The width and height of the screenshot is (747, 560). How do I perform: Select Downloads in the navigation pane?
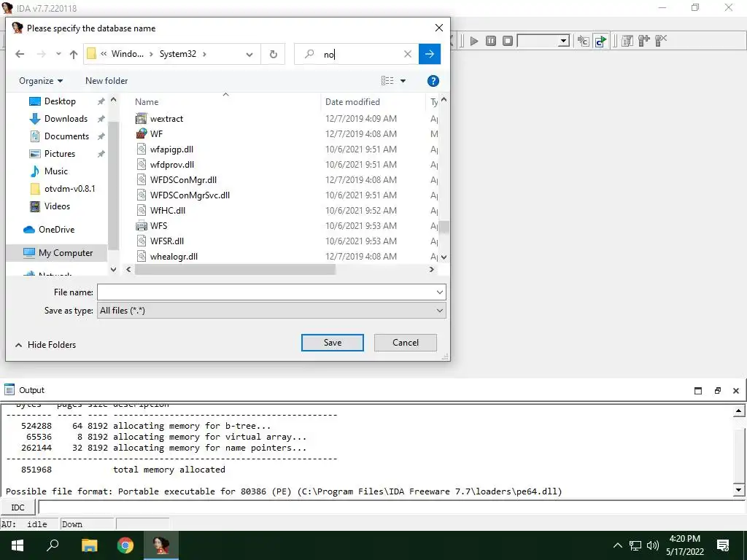coord(66,119)
